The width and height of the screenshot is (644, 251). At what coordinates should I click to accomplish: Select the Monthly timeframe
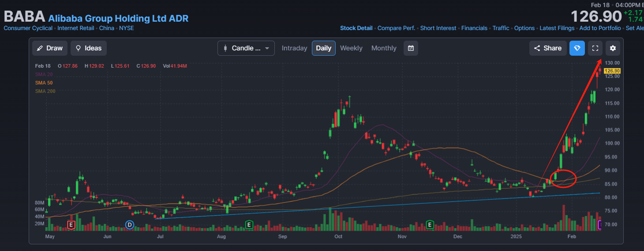[384, 48]
